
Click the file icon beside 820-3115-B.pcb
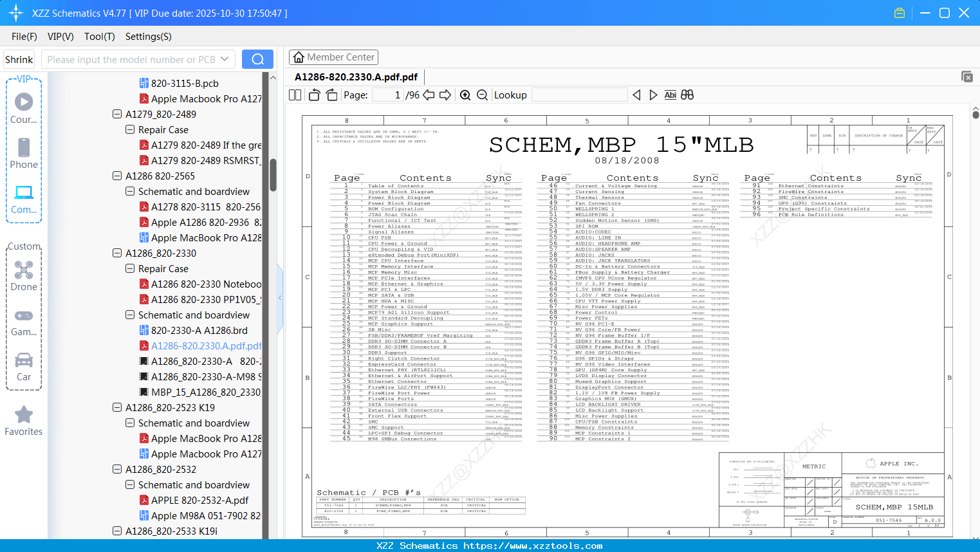pyautogui.click(x=145, y=83)
